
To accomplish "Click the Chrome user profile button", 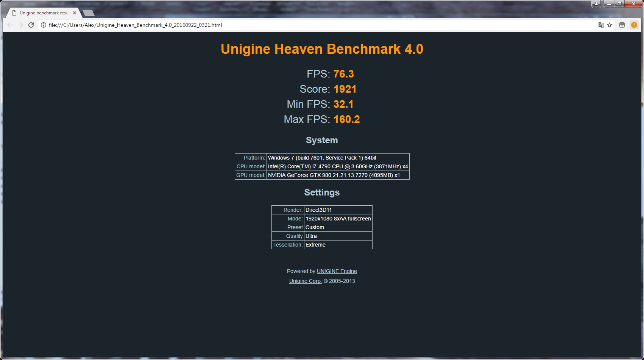I will (596, 4).
